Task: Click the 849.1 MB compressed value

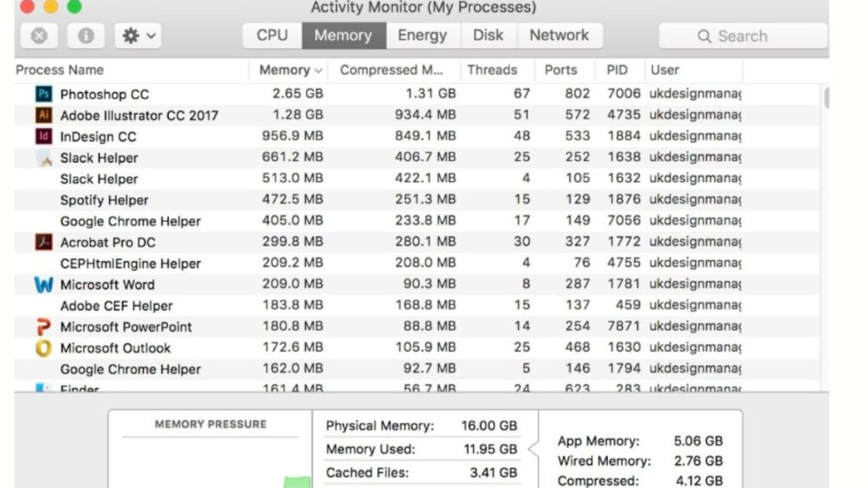Action: click(426, 136)
